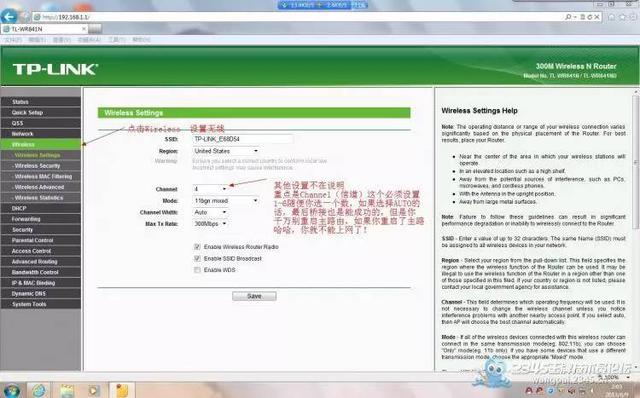Click the address bar search magnifier icon
This screenshot has width=640, height=398.
(x=568, y=17)
